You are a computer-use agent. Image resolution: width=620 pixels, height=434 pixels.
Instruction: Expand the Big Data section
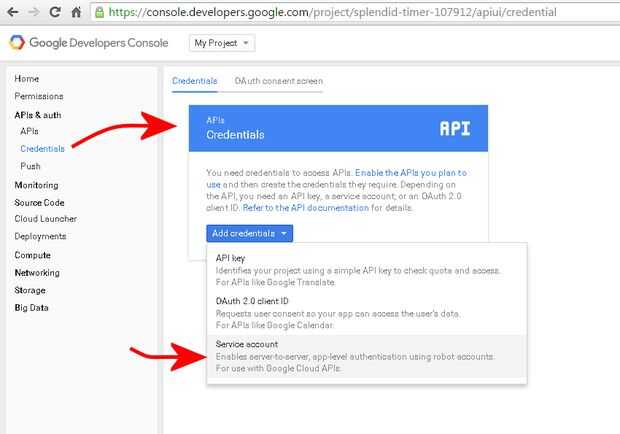click(x=31, y=308)
